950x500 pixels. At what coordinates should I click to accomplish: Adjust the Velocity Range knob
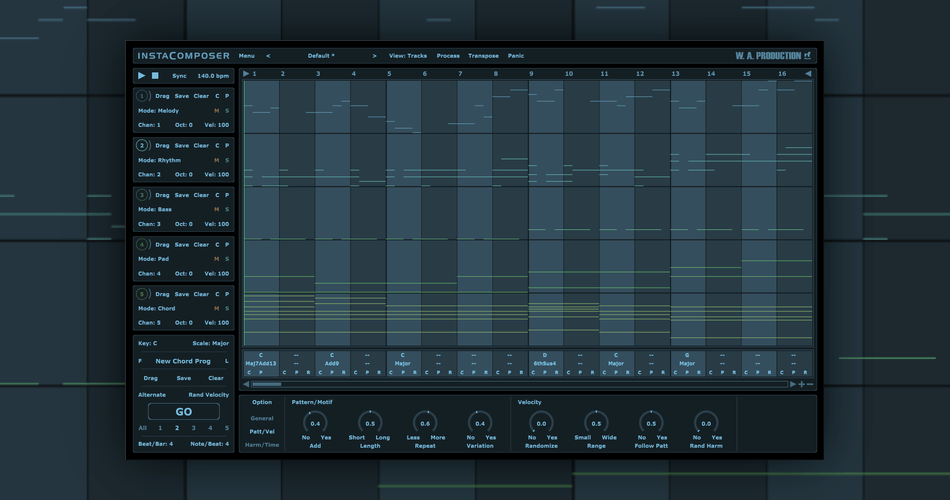click(x=596, y=423)
